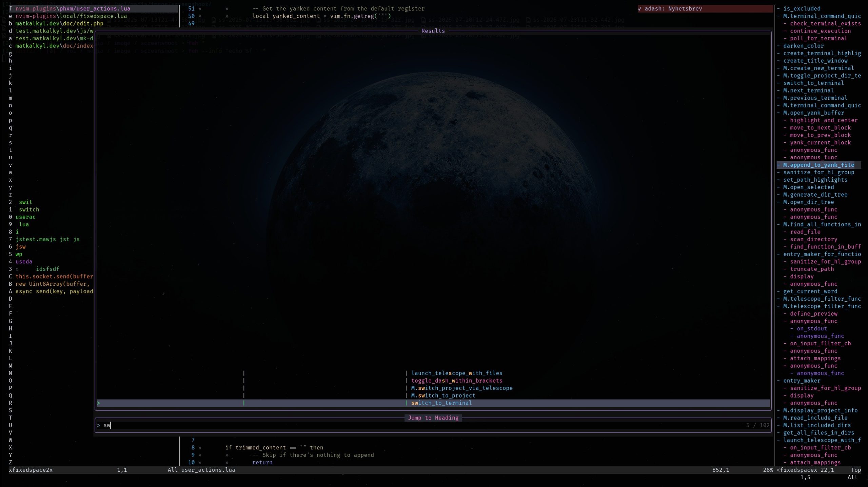Click the 'return' statement on line 10
This screenshot has width=868, height=487.
tap(262, 463)
